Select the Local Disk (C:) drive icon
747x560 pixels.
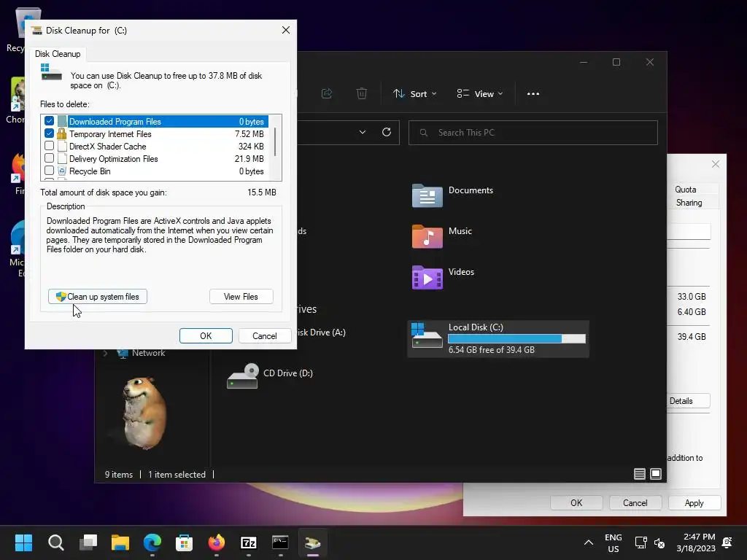pos(427,337)
